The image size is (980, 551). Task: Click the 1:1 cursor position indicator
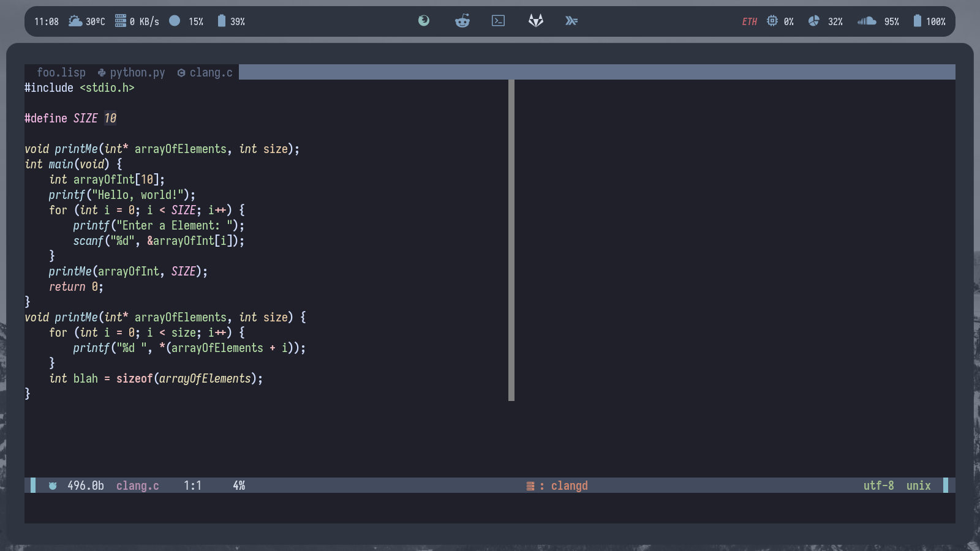point(193,485)
